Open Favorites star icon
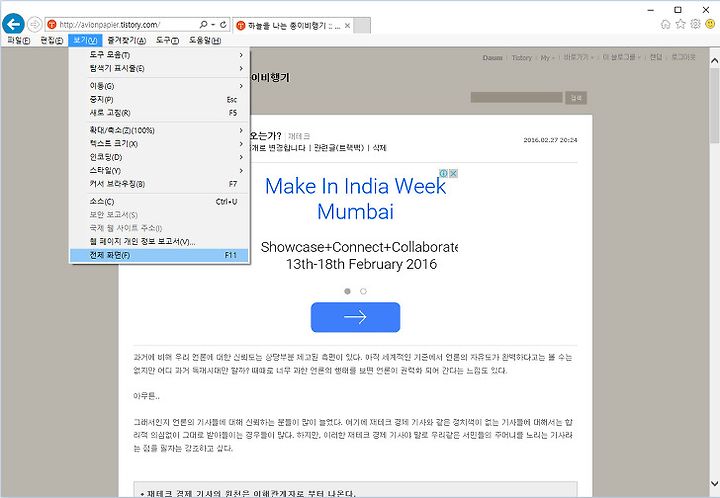The image size is (720, 498). 681,24
